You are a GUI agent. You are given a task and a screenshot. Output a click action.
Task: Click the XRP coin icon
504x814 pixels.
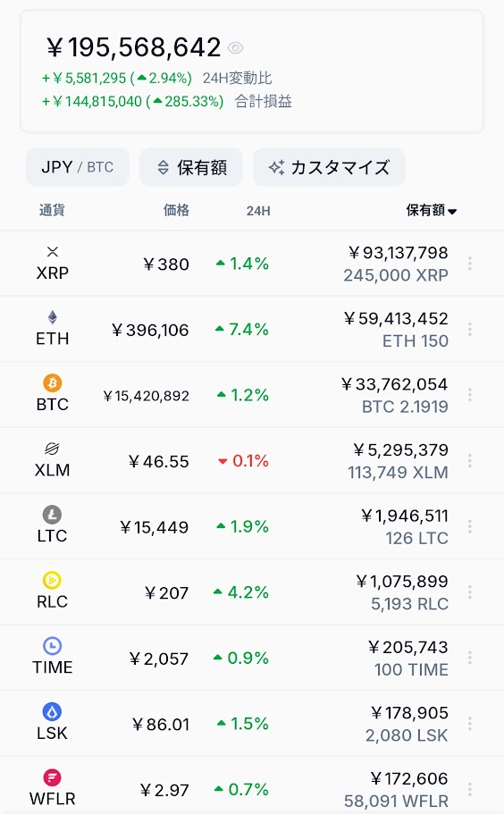(53, 252)
